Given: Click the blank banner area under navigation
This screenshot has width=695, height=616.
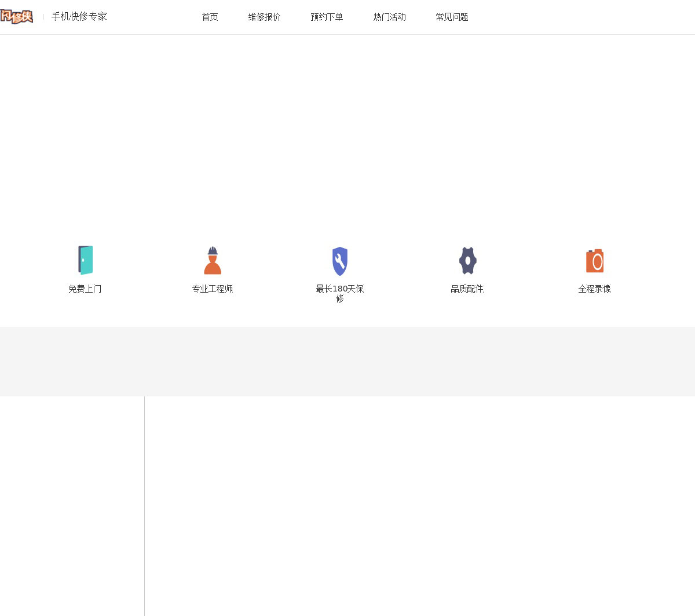Looking at the screenshot, I should [x=348, y=133].
